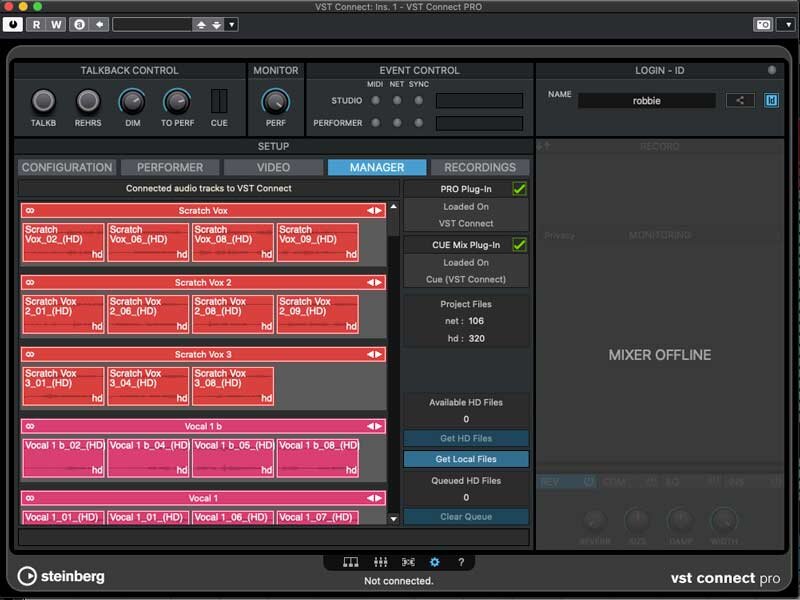Click the PERFORMER MIDI indicator light

click(376, 122)
